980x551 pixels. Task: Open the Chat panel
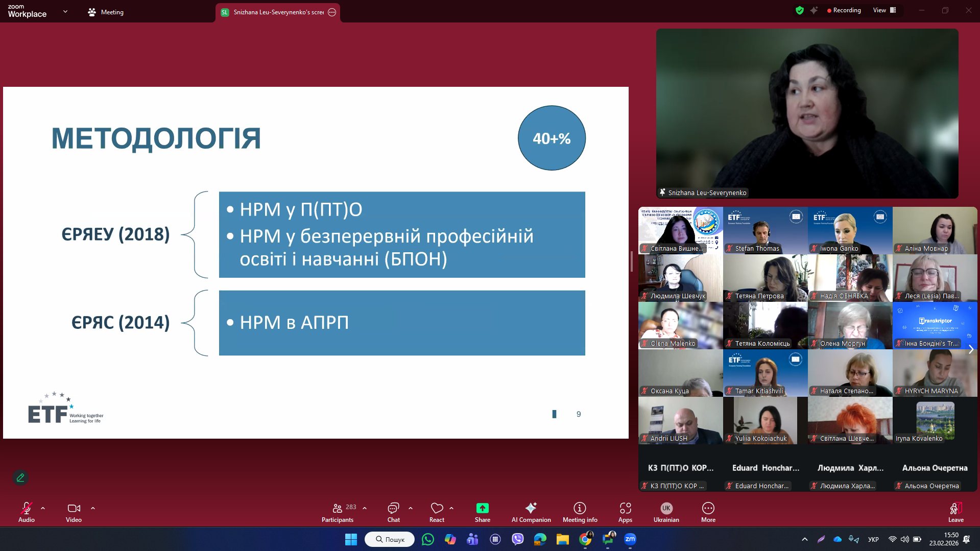pos(393,512)
